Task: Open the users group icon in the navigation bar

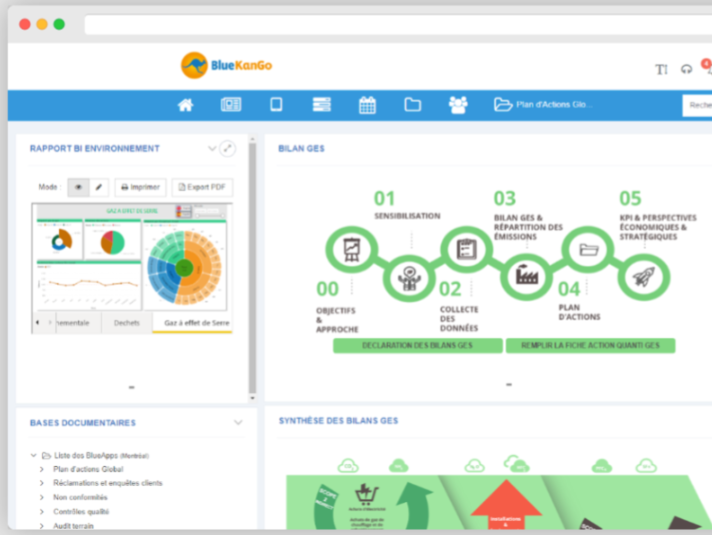Action: pyautogui.click(x=458, y=105)
